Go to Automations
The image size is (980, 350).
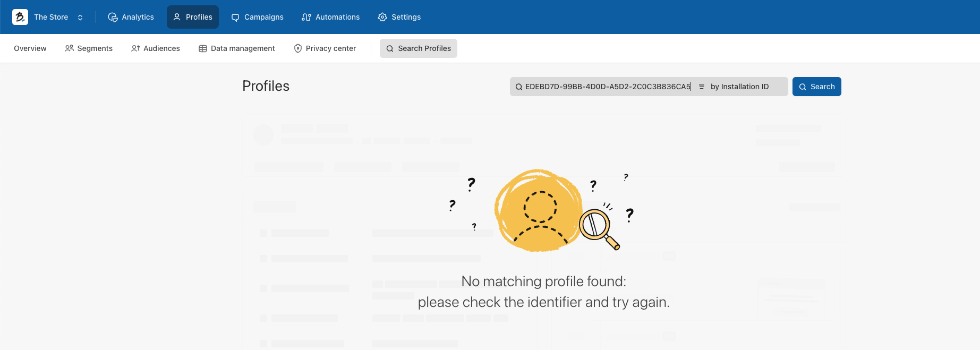330,17
